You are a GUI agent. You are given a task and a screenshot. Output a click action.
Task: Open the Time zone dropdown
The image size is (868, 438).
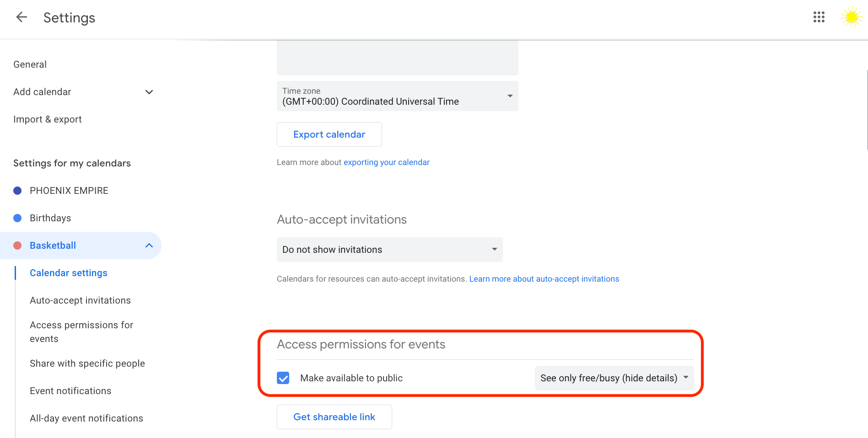(397, 96)
